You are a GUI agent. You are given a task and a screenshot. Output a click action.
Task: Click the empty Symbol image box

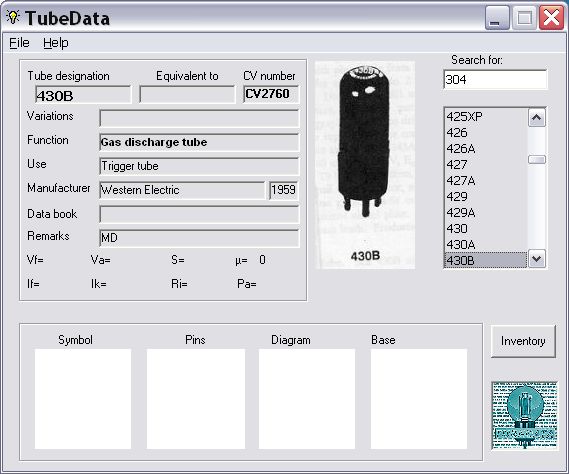pos(83,399)
